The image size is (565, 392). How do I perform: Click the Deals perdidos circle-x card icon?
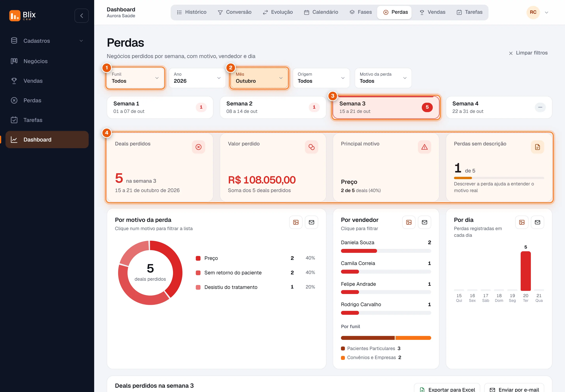coord(198,147)
